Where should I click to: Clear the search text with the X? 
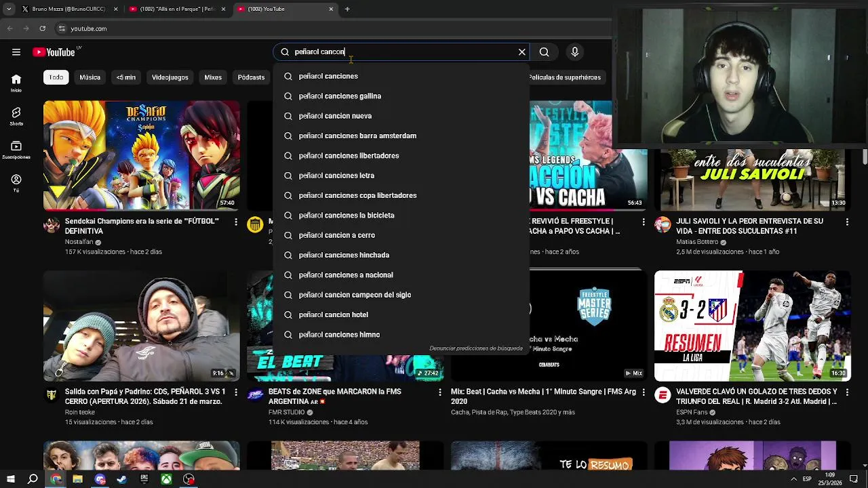coord(522,52)
